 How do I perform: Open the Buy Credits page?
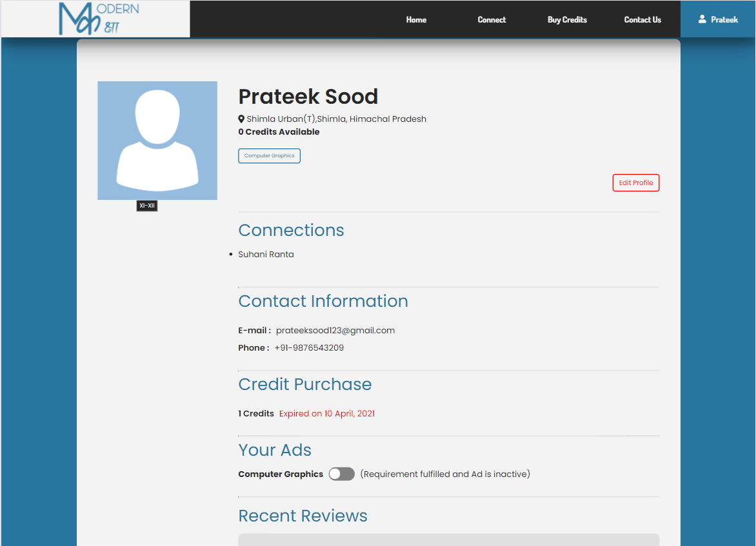[567, 19]
